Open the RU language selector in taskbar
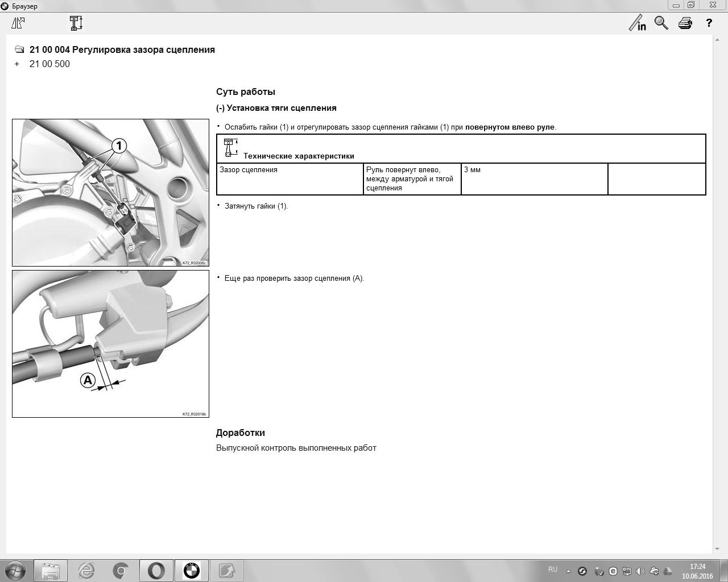Image resolution: width=728 pixels, height=582 pixels. tap(552, 569)
